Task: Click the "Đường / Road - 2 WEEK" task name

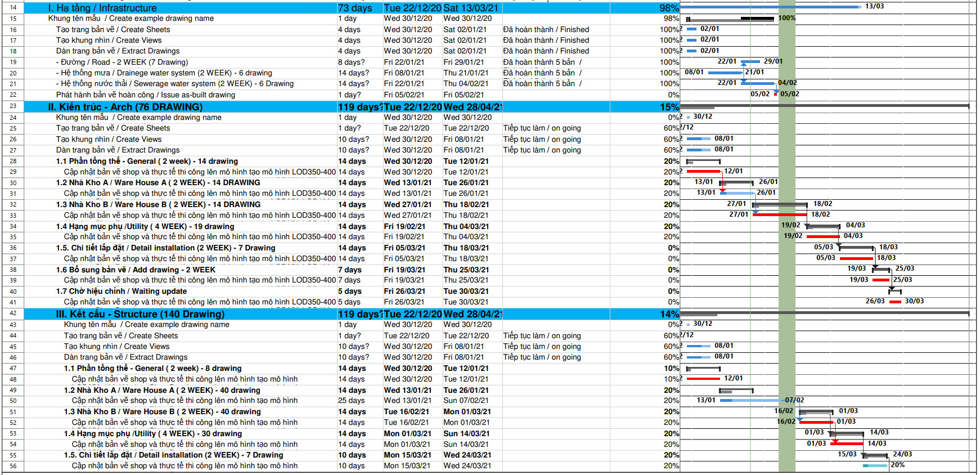Action: pyautogui.click(x=122, y=62)
